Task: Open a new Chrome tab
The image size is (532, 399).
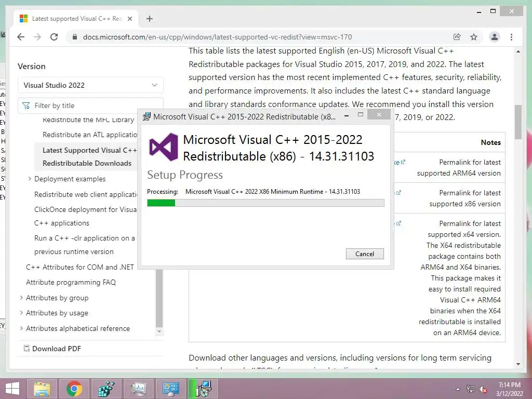Action: [x=149, y=19]
